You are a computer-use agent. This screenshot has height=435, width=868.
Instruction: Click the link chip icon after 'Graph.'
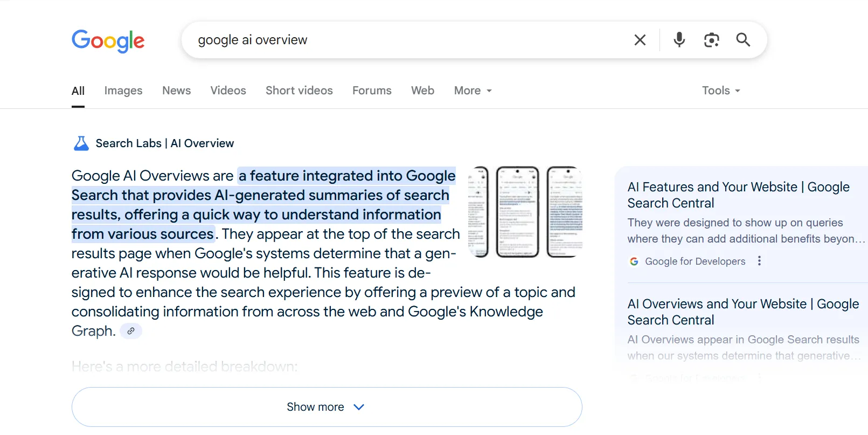tap(131, 331)
